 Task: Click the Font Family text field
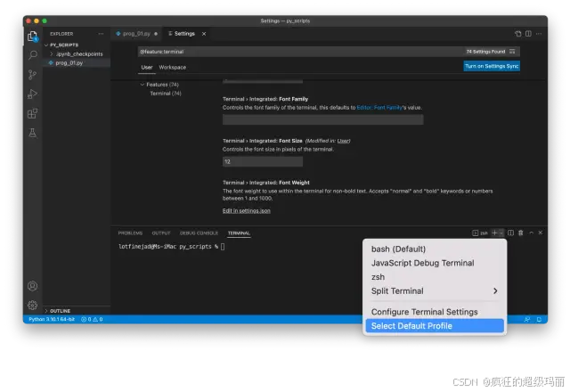(322, 119)
